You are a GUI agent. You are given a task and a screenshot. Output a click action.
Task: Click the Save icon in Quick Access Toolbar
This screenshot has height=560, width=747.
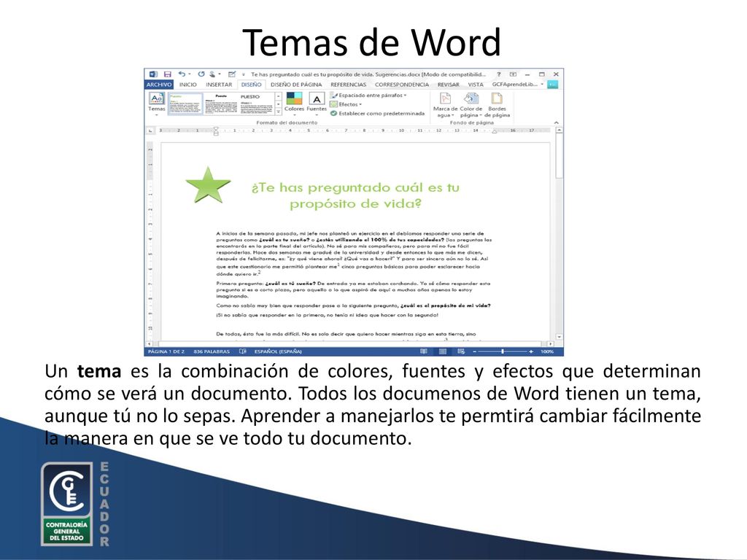pyautogui.click(x=167, y=74)
